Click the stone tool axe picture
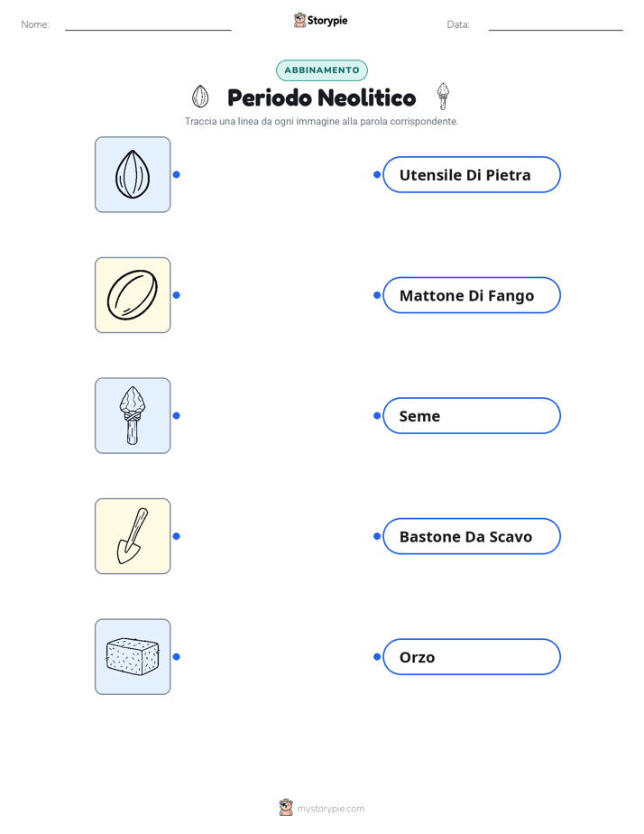 [x=133, y=416]
